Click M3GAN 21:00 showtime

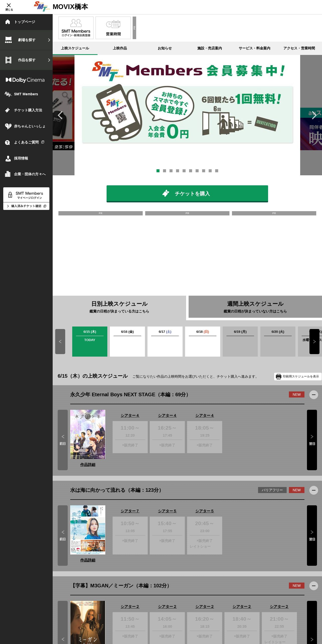tap(279, 628)
